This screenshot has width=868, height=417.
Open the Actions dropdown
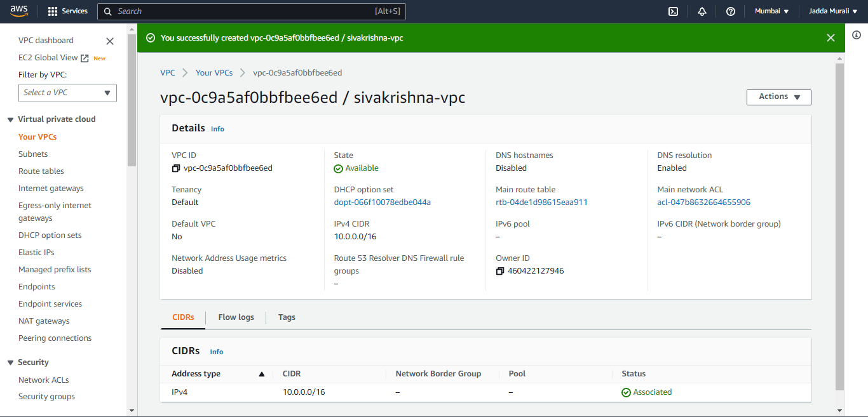click(778, 97)
